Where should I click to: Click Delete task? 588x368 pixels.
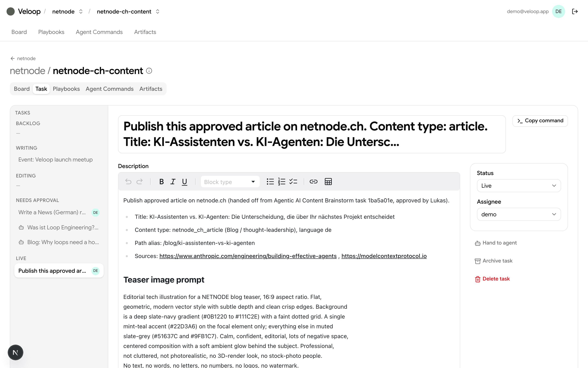pos(492,279)
